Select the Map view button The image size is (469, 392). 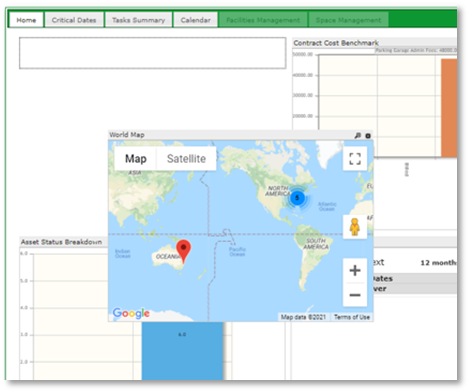(x=136, y=159)
